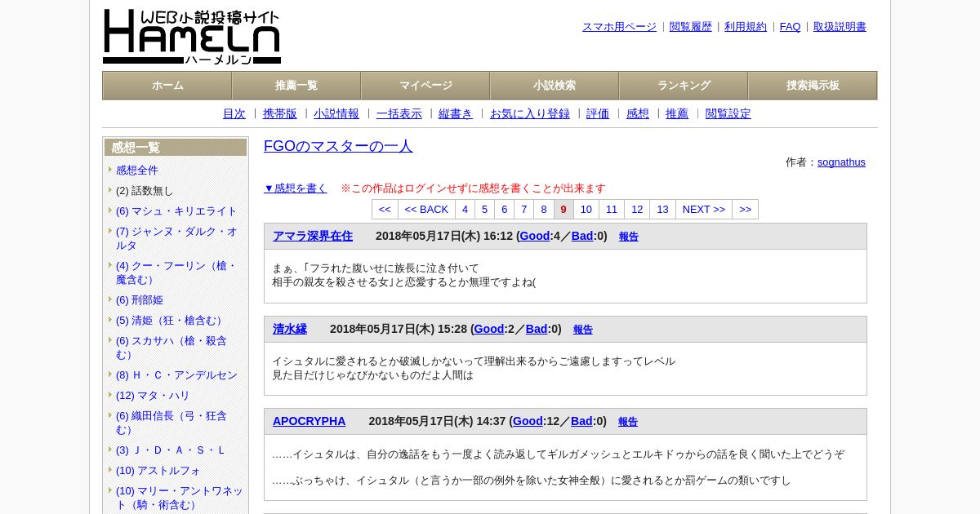Switch to 縦書き view

[x=456, y=114]
